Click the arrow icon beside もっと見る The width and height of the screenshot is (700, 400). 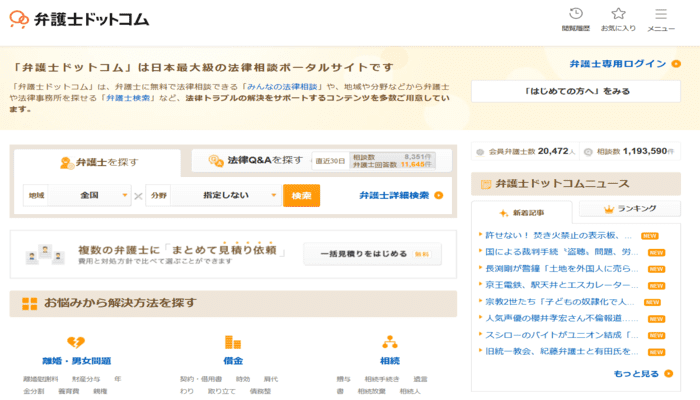[x=668, y=374]
